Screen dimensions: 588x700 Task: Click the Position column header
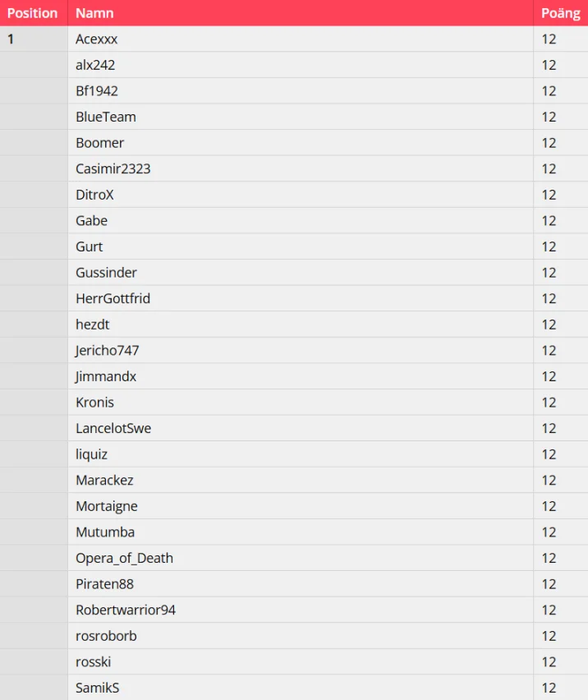click(33, 13)
